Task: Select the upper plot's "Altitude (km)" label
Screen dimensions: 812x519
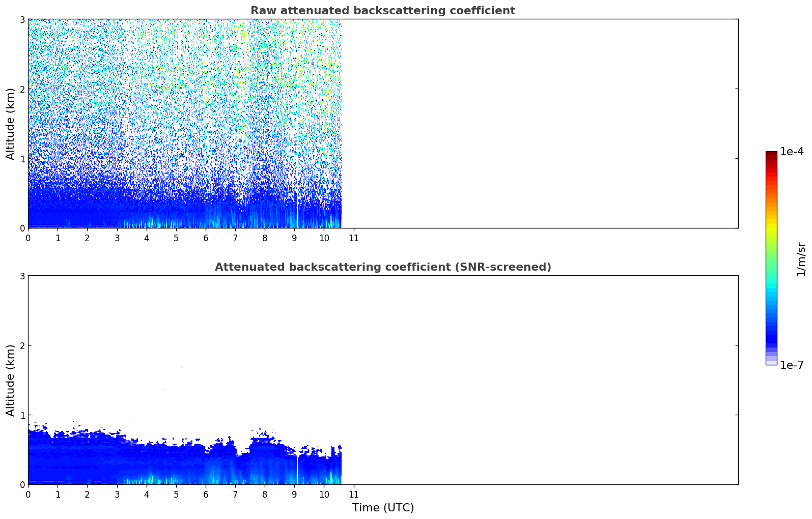Action: (x=10, y=124)
